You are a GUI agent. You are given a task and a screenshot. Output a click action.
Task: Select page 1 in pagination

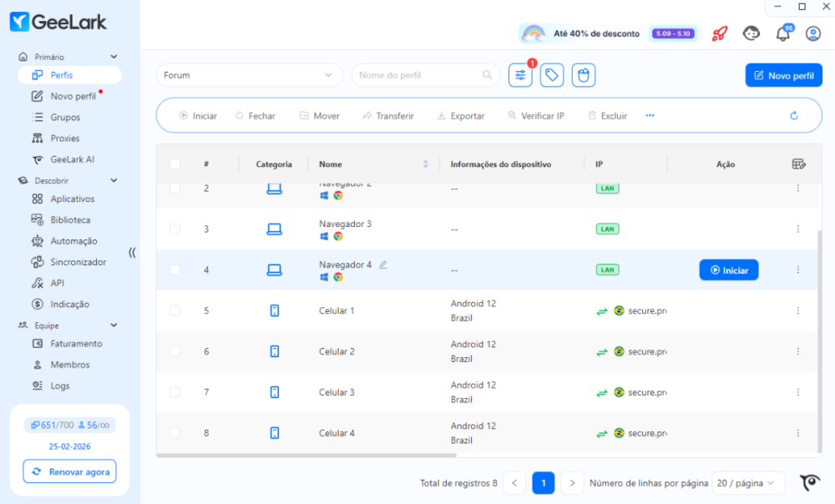[544, 483]
